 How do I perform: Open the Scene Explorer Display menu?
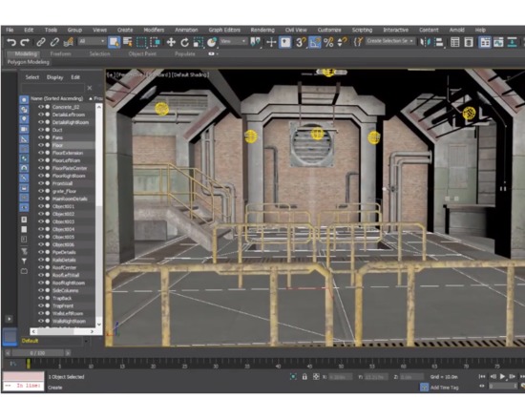[55, 77]
